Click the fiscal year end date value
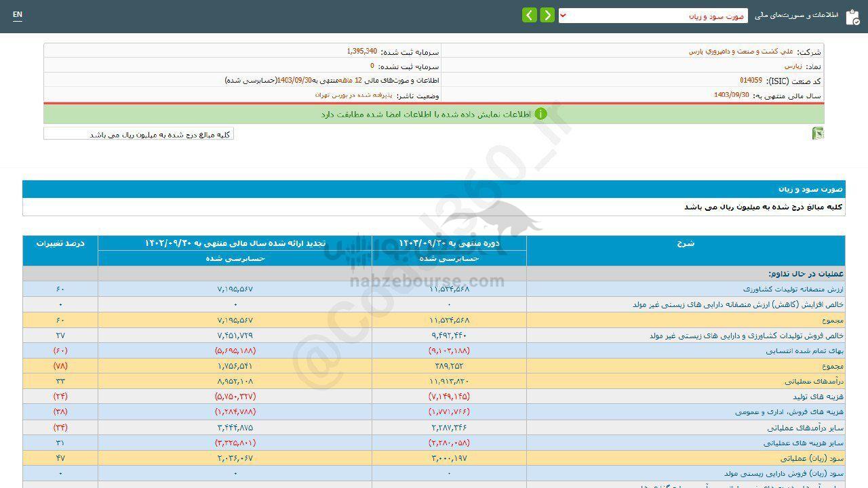The image size is (868, 488). click(731, 95)
